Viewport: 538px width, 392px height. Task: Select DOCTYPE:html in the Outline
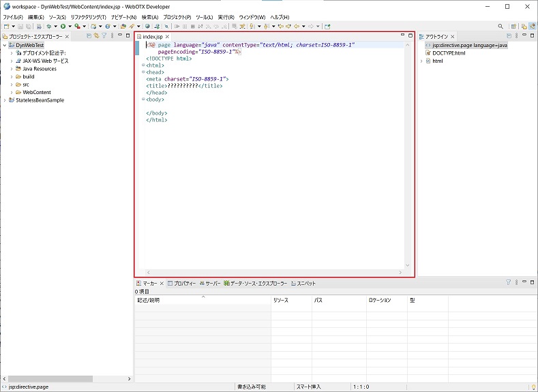coord(448,53)
